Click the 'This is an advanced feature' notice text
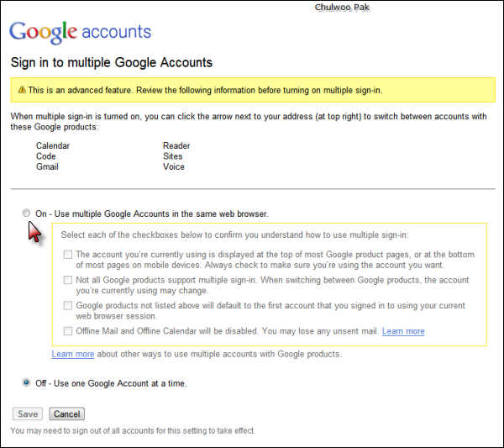 pos(206,91)
